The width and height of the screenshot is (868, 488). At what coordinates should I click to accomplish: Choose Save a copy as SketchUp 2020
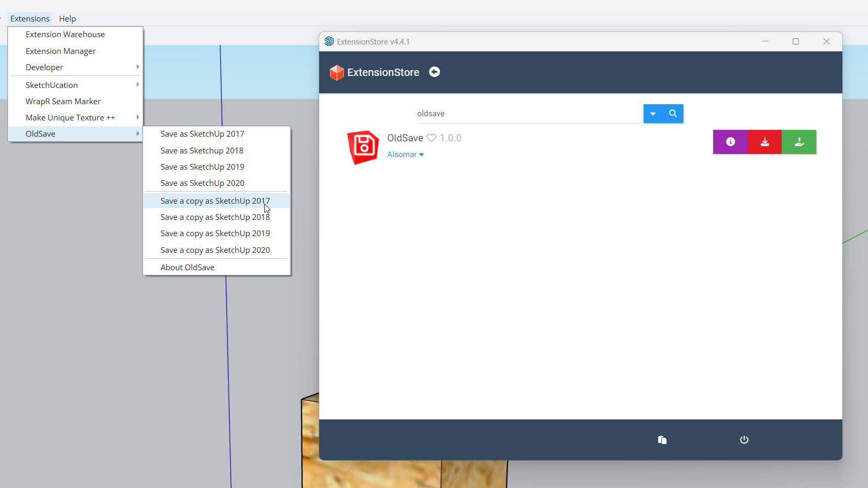pos(217,250)
